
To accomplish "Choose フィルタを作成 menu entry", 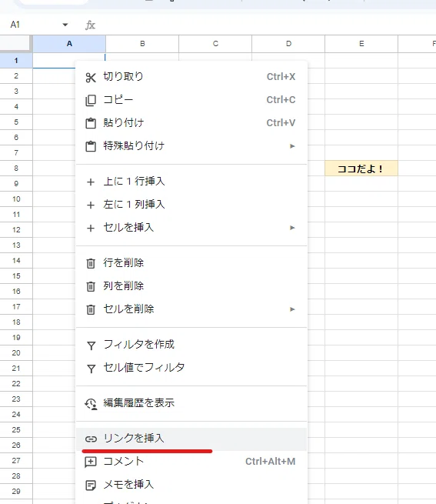I will (191, 344).
